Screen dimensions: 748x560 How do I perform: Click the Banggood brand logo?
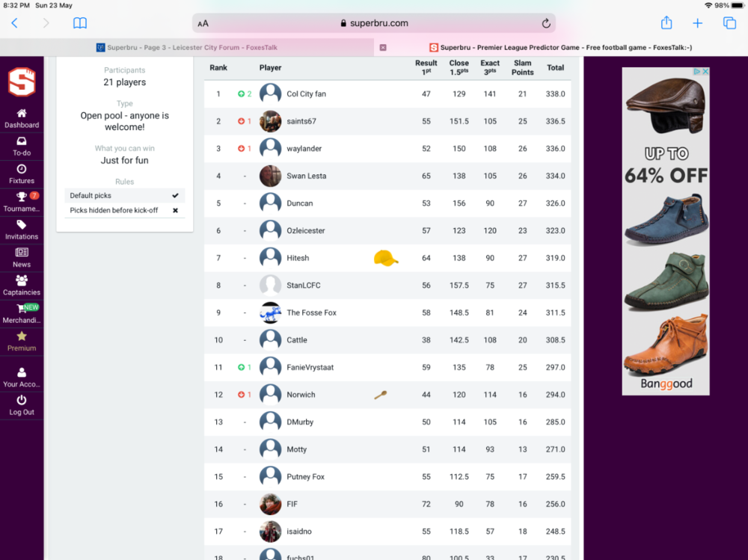pyautogui.click(x=666, y=384)
